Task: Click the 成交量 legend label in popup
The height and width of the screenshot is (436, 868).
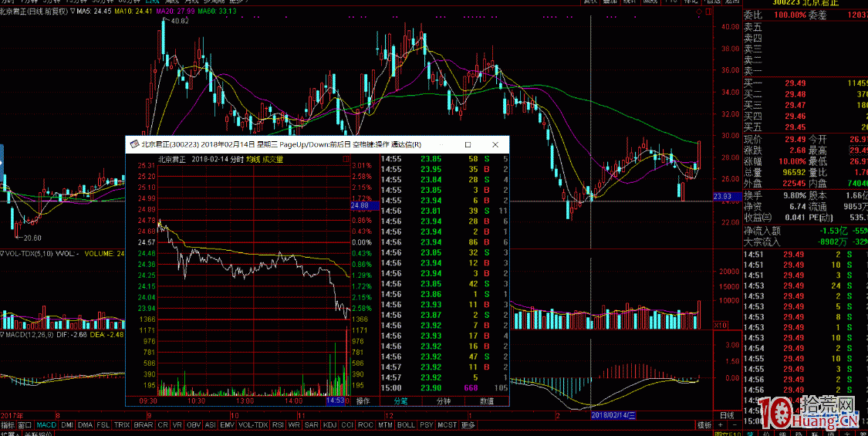Action: click(x=273, y=160)
